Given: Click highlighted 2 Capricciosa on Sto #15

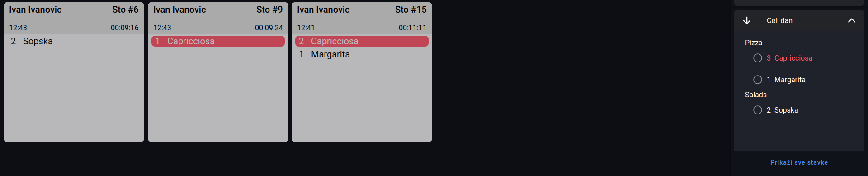Looking at the screenshot, I should (x=362, y=41).
